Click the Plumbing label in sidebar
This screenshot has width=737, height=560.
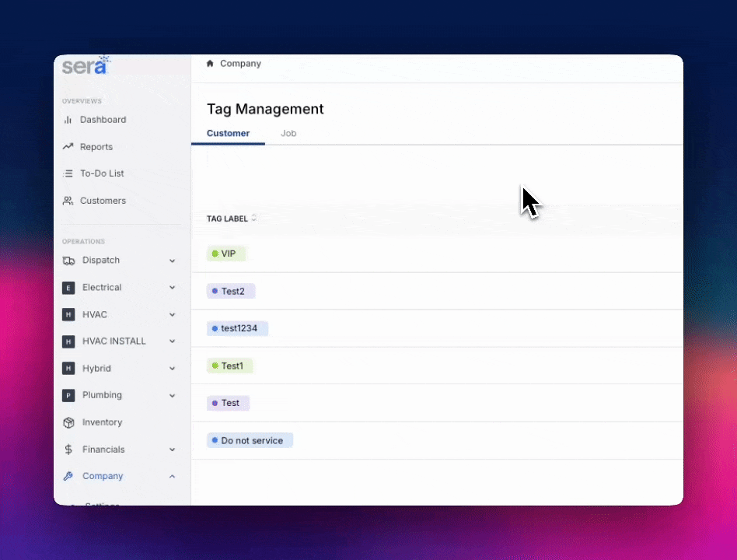[102, 395]
